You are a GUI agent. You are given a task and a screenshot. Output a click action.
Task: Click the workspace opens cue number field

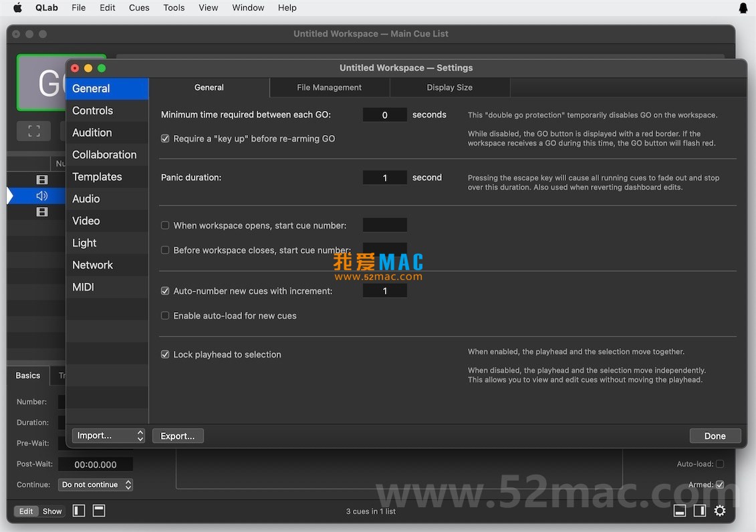(x=385, y=225)
